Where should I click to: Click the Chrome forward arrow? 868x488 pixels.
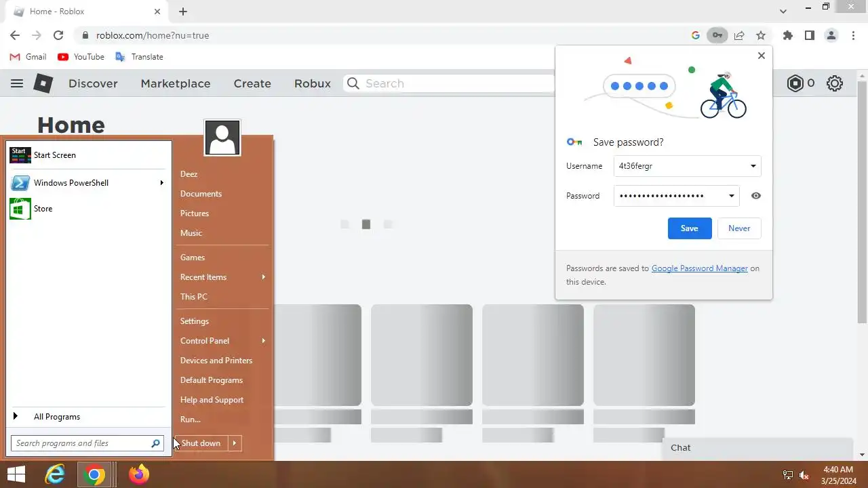point(37,35)
